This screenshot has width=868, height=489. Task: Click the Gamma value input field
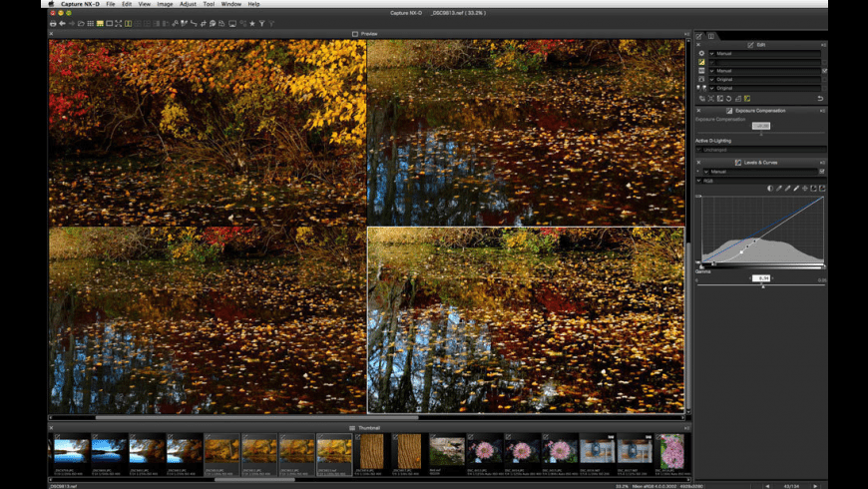point(761,278)
